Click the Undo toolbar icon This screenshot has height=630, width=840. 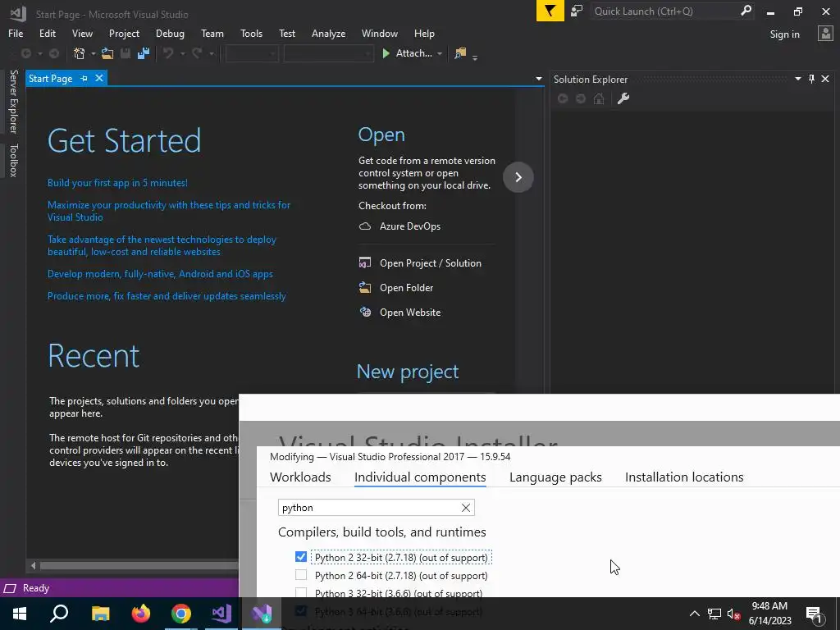[168, 53]
